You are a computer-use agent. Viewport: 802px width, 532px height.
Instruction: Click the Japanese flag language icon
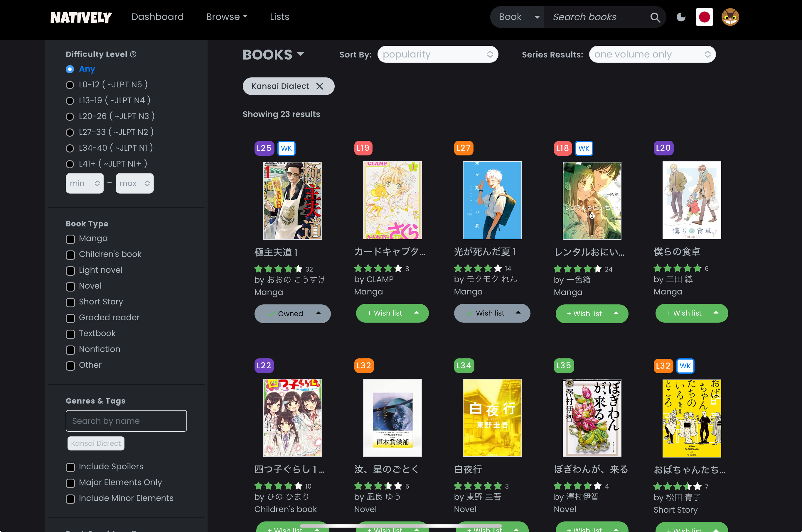click(704, 17)
